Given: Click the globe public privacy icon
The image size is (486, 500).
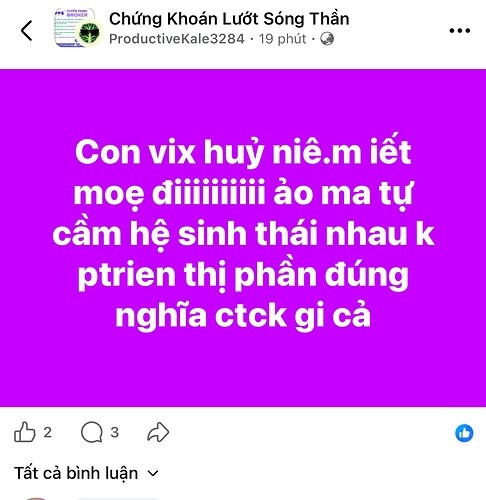Looking at the screenshot, I should pyautogui.click(x=327, y=39).
